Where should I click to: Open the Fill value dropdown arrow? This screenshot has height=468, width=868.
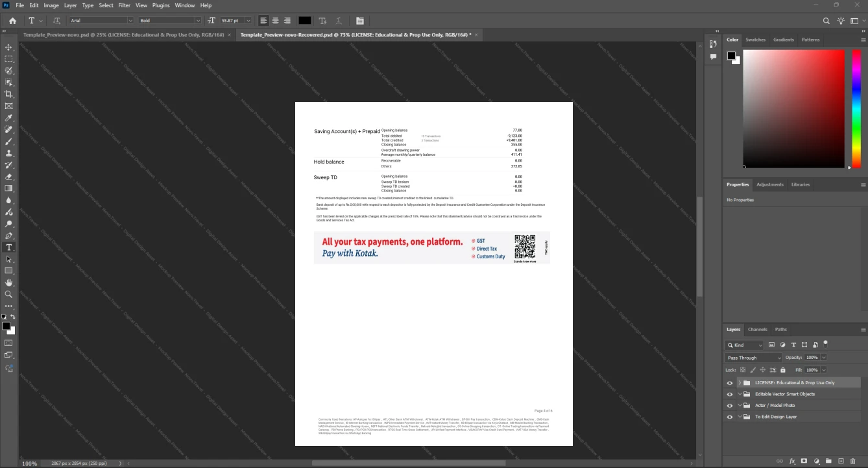tap(824, 370)
